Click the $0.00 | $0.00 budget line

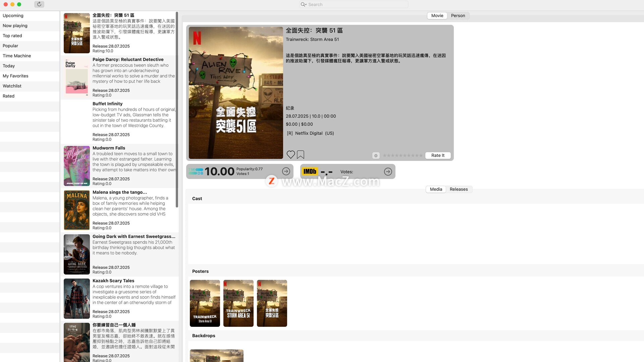299,124
